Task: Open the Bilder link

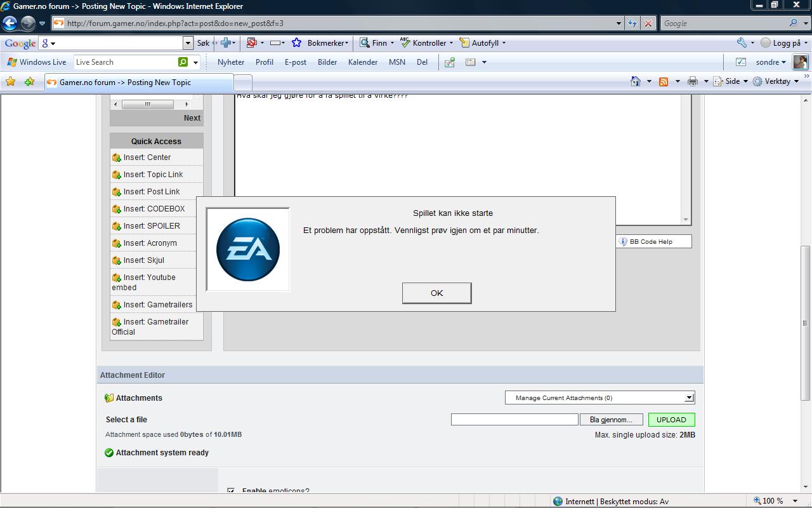Action: 327,62
